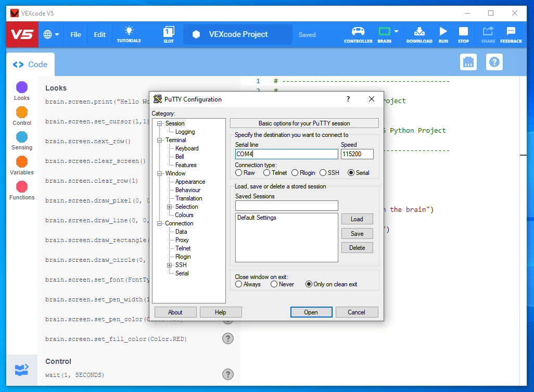Collapse the Connection tree node
Viewport: 534px width, 392px height.
[159, 223]
